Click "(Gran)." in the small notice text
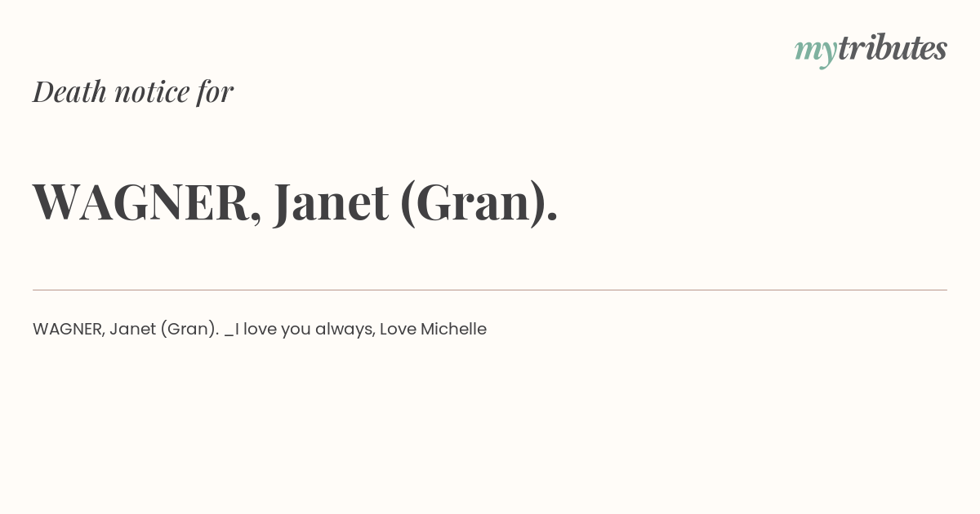 click(x=189, y=330)
